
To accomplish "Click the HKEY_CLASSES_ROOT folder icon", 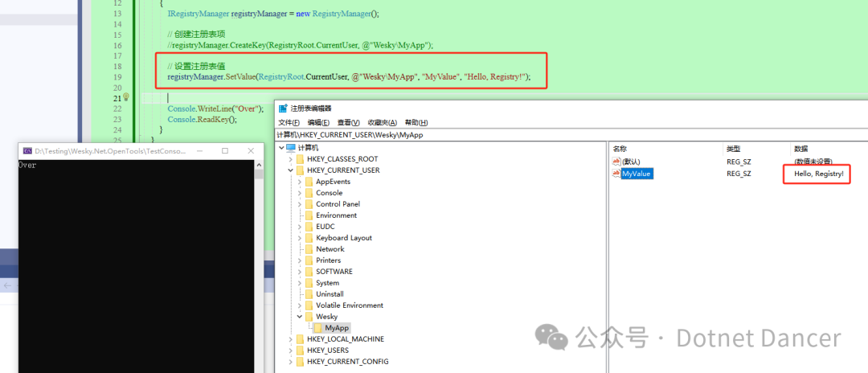I will [300, 159].
